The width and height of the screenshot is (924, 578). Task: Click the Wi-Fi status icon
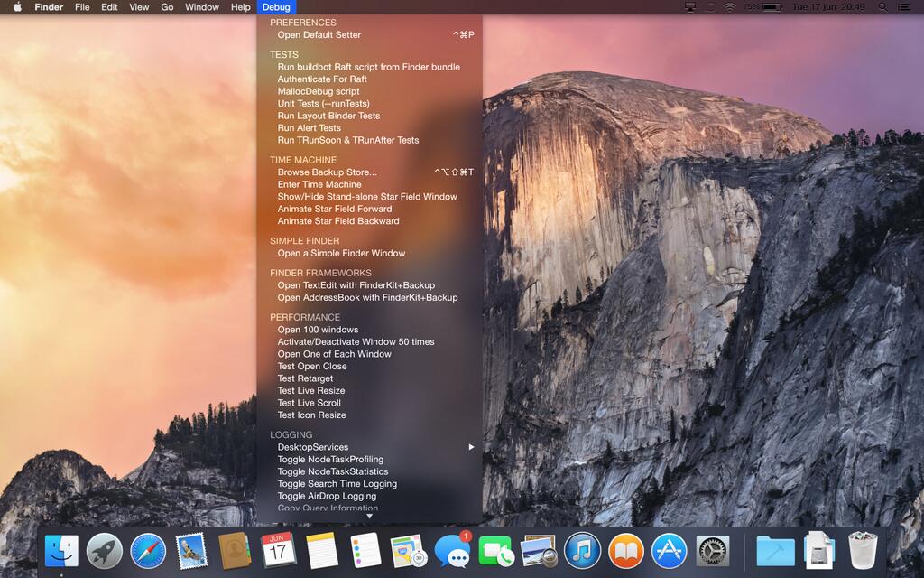(729, 7)
